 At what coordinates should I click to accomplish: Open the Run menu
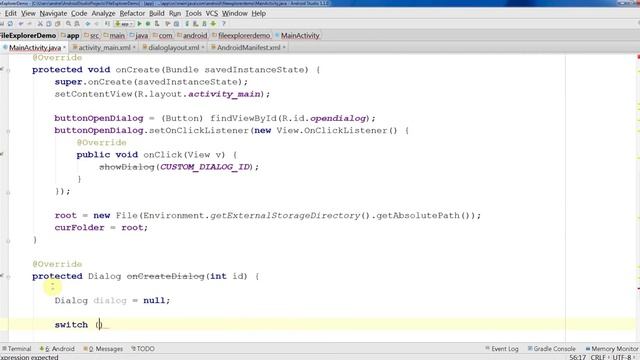[x=175, y=13]
